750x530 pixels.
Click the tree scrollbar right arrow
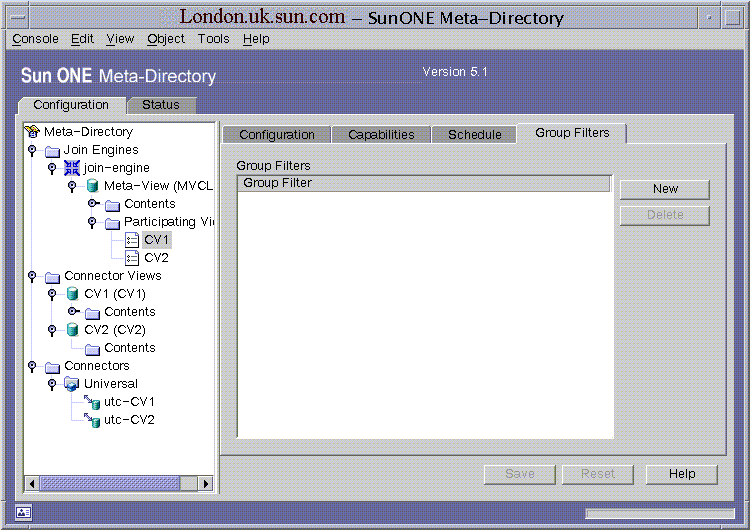click(x=206, y=484)
